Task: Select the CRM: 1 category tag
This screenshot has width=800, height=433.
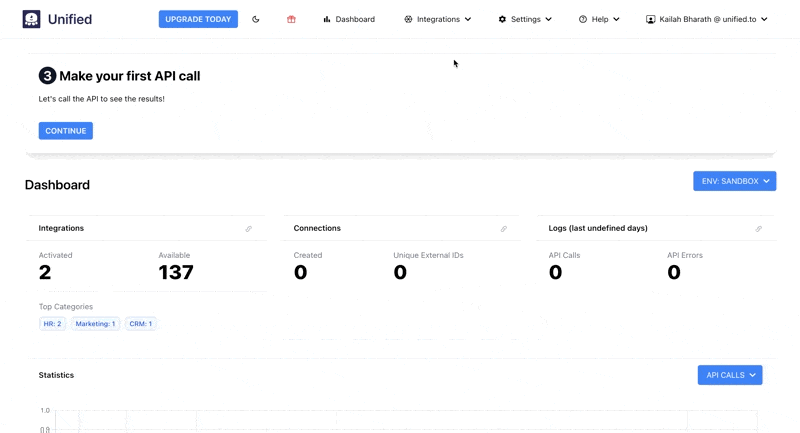Action: tap(141, 324)
